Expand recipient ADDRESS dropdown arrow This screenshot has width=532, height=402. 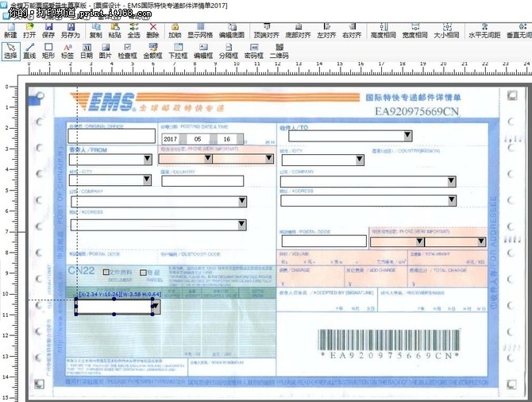point(452,201)
